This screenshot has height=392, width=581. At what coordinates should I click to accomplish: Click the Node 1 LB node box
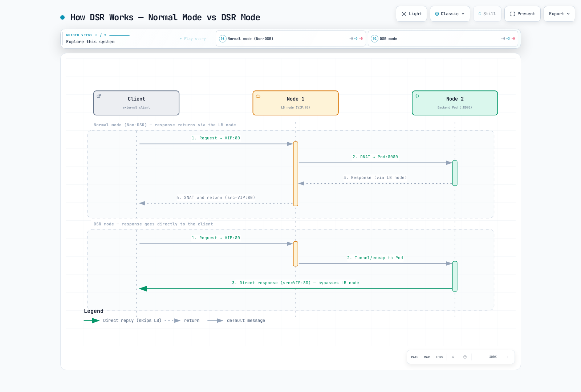pyautogui.click(x=296, y=103)
